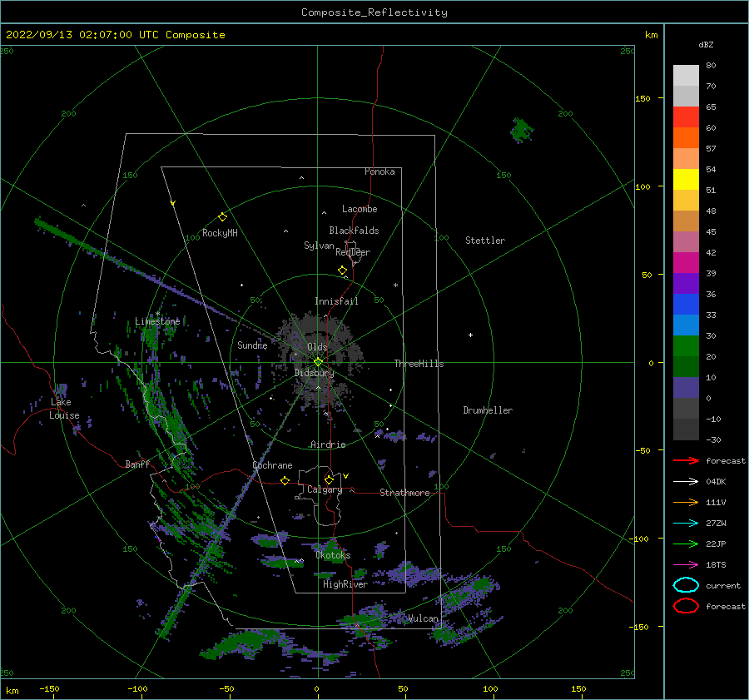Click the Strathmore label

(x=404, y=493)
